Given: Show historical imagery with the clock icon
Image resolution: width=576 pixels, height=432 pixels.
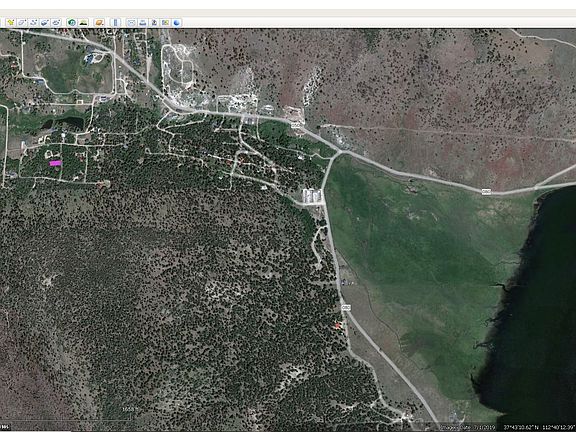Looking at the screenshot, I should (x=72, y=22).
